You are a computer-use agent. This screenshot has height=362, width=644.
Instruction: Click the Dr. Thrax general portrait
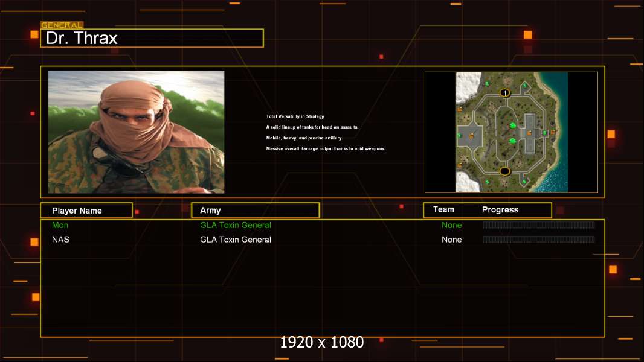[137, 132]
